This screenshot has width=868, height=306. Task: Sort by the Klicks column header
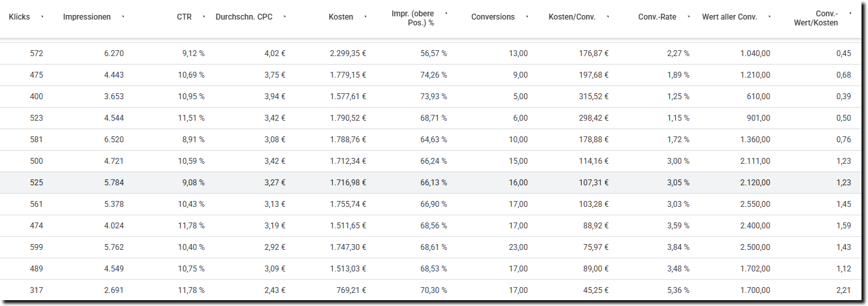click(20, 17)
